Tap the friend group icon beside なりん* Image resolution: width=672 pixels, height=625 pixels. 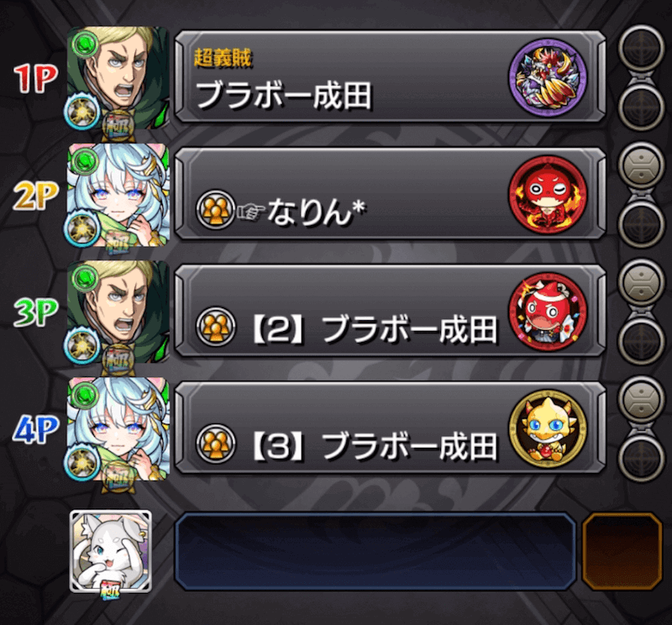point(215,209)
